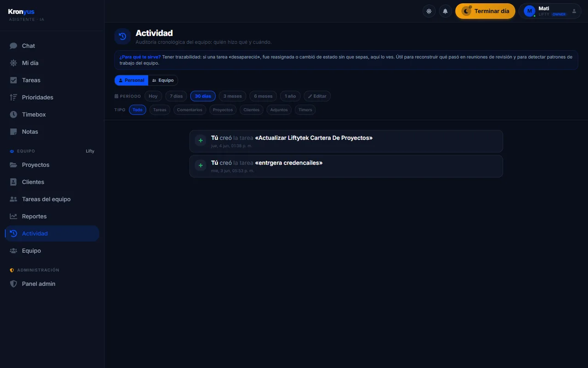Click the M avatar in the header

click(x=530, y=11)
